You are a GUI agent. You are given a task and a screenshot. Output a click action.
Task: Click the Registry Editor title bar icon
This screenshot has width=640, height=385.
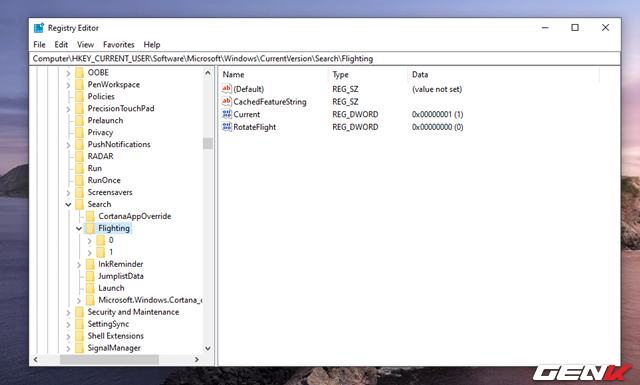coord(39,28)
